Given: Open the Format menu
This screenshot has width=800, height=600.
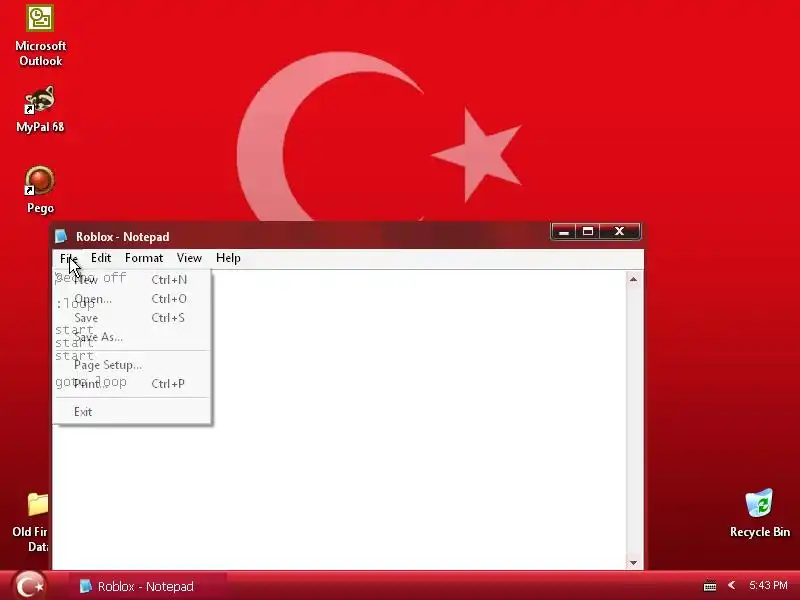Looking at the screenshot, I should (144, 258).
